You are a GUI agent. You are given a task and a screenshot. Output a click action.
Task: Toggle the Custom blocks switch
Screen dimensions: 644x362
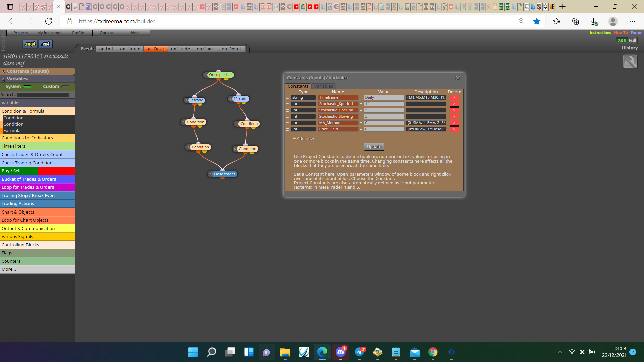[65, 87]
